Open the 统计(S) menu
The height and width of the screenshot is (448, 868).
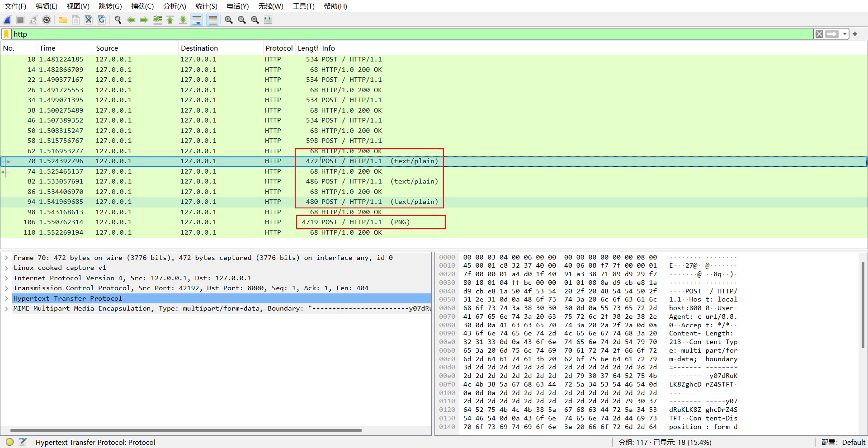(206, 6)
